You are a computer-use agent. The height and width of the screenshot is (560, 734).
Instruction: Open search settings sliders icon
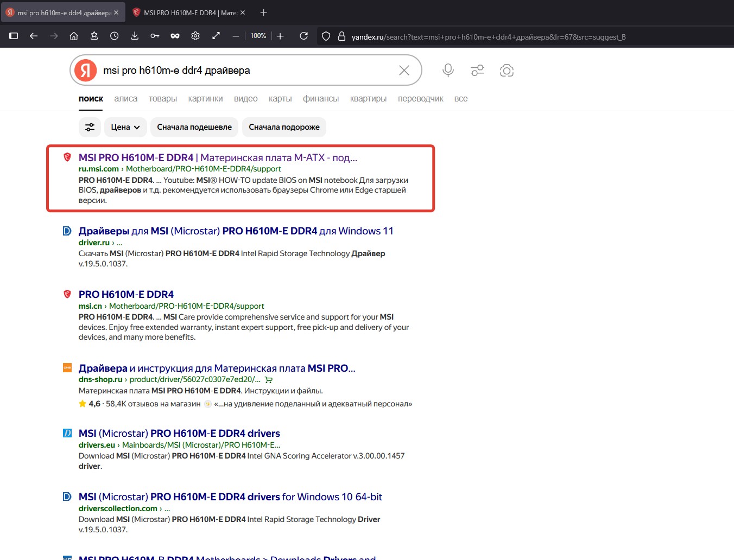477,70
